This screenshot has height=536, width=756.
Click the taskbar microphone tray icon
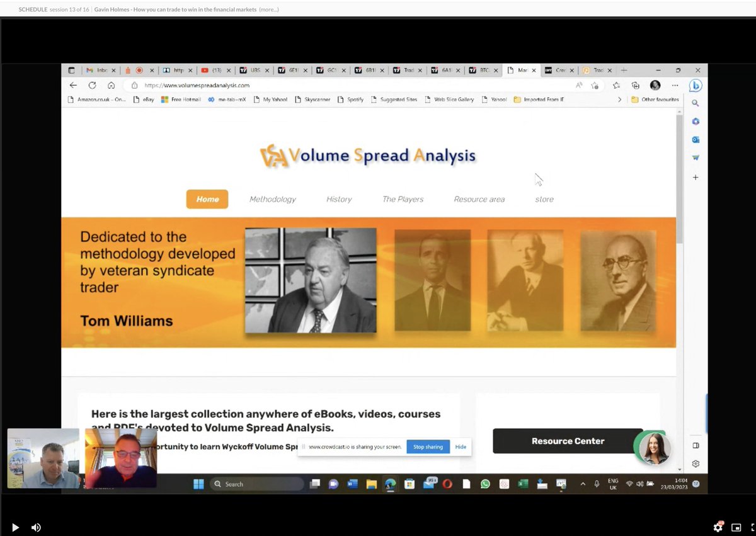coord(597,484)
